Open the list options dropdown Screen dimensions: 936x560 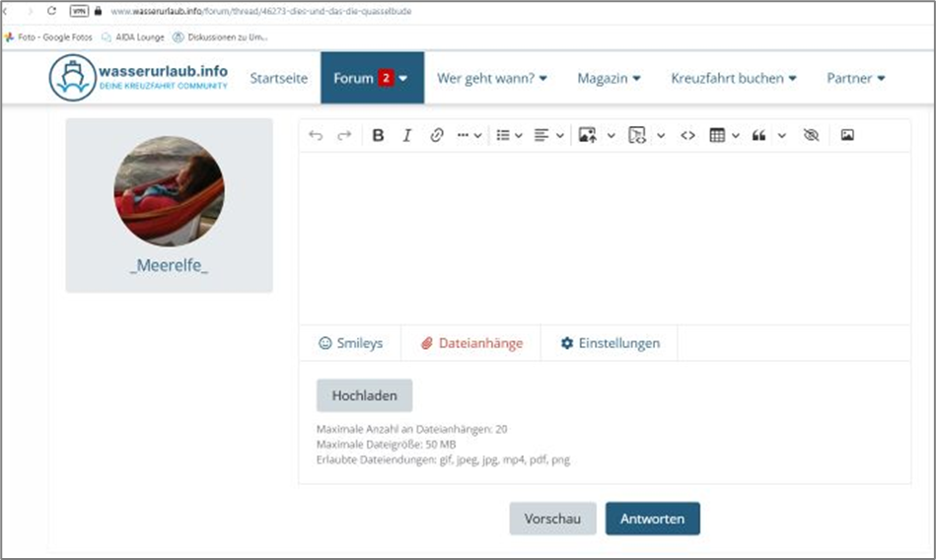coord(509,136)
